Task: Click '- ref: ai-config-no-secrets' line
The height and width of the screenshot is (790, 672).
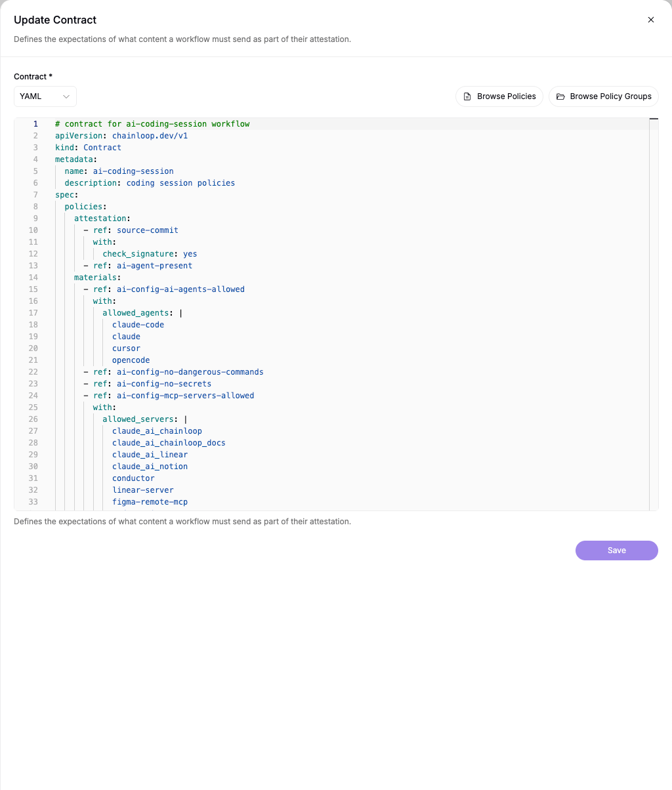Action: click(147, 384)
